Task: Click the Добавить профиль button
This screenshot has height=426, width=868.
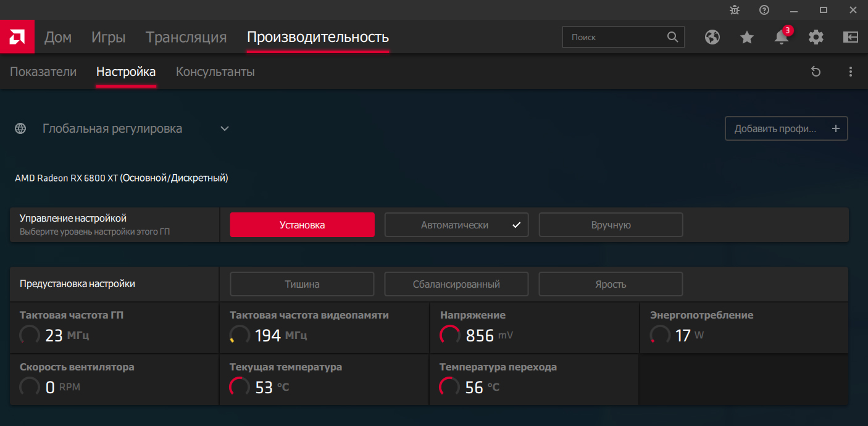Action: click(787, 128)
